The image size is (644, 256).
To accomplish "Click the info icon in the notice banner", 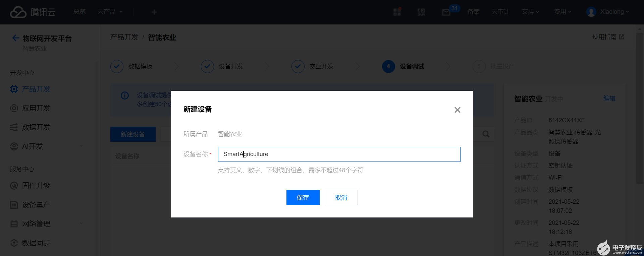I will 125,95.
